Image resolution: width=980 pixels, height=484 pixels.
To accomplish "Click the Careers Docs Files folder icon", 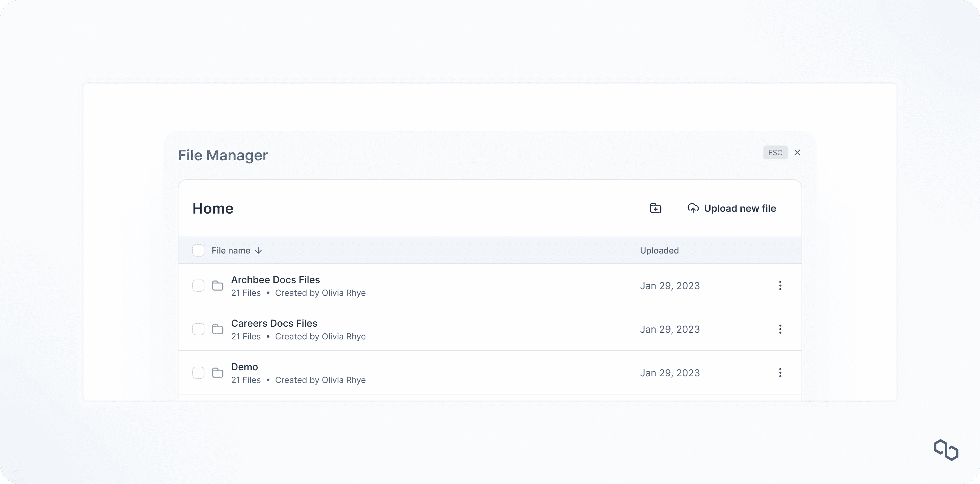I will point(217,329).
